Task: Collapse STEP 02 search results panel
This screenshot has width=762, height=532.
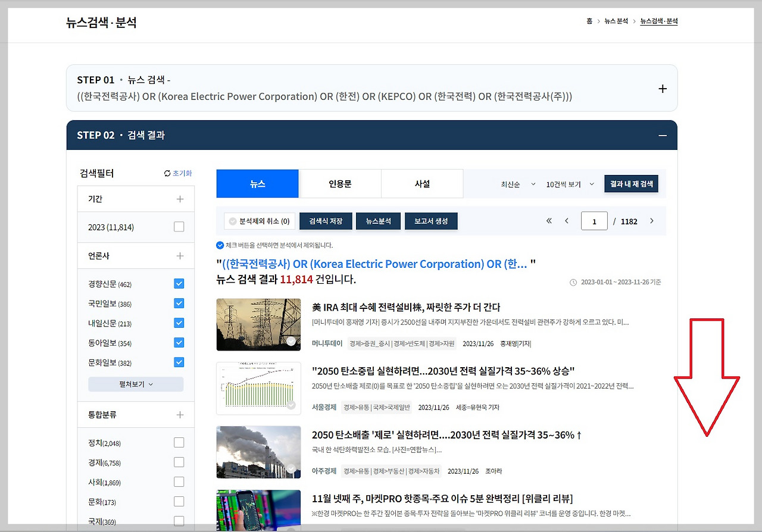Action: pos(662,136)
